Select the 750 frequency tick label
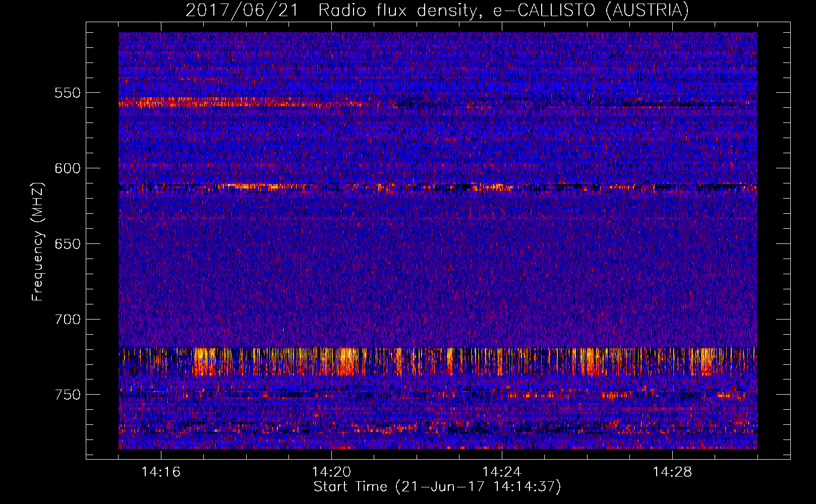The height and width of the screenshot is (504, 816). pos(68,395)
